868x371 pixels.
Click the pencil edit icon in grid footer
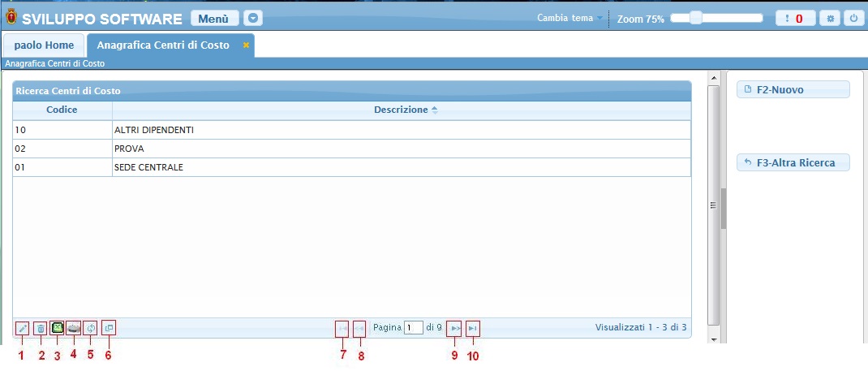[22, 328]
